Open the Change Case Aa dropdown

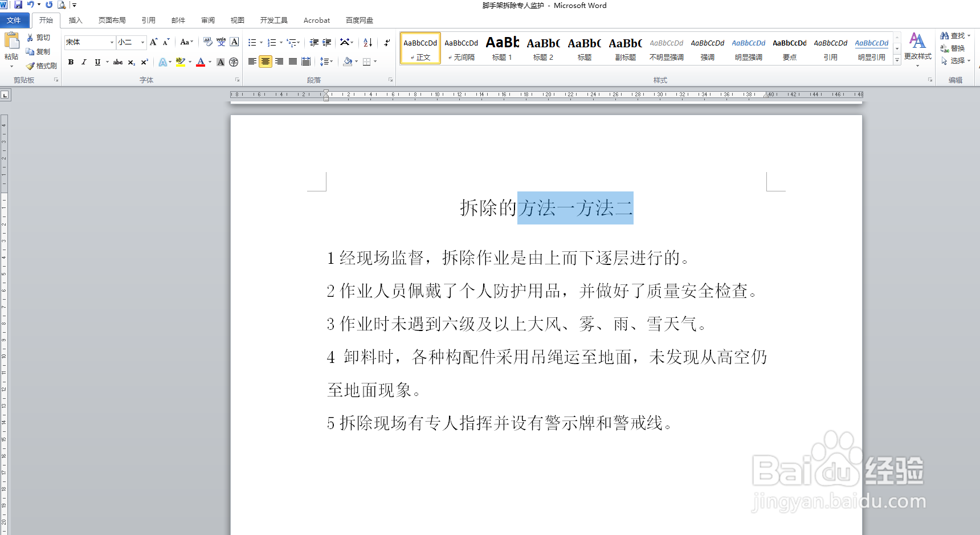(x=186, y=42)
